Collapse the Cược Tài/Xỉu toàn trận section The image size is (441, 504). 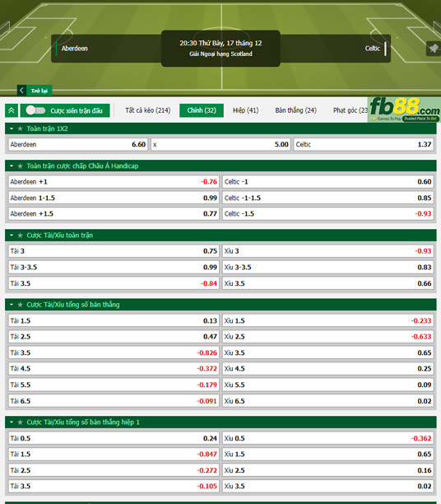(x=12, y=236)
